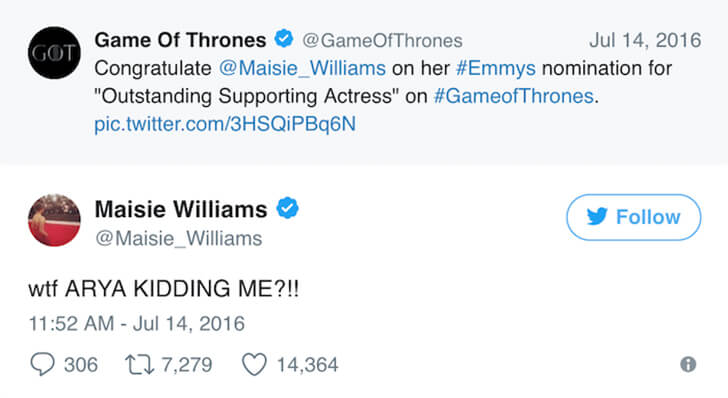The width and height of the screenshot is (728, 398).
Task: Click the Maisie Williams display name
Action: (181, 209)
